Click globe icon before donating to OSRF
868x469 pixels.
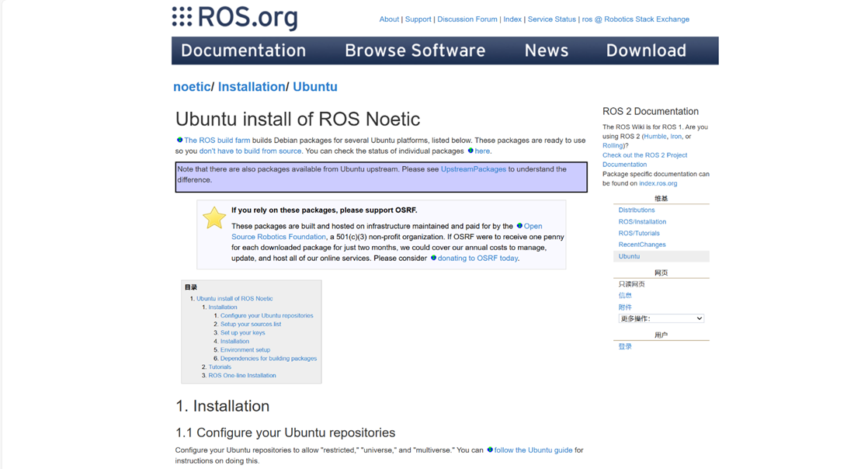click(x=433, y=258)
